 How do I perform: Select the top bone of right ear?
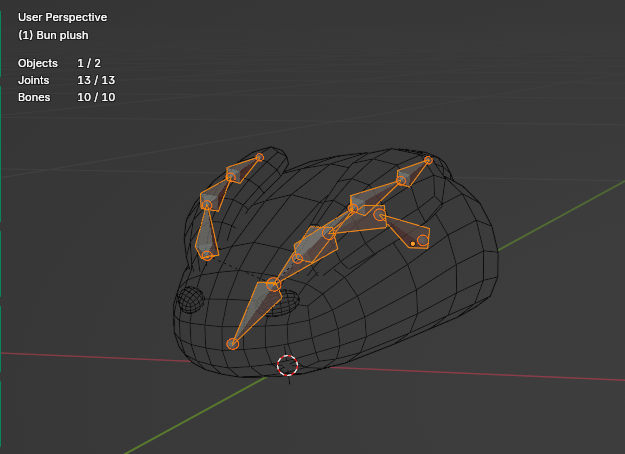pyautogui.click(x=412, y=173)
